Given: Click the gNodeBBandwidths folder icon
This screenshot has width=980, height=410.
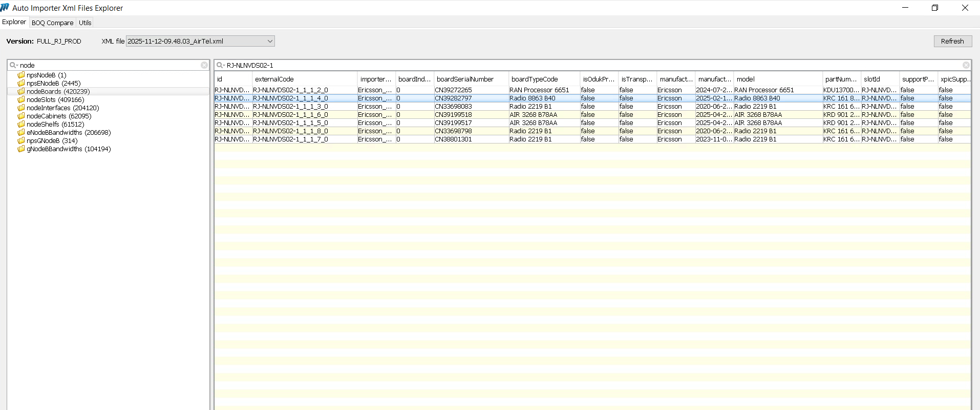Looking at the screenshot, I should (x=21, y=149).
